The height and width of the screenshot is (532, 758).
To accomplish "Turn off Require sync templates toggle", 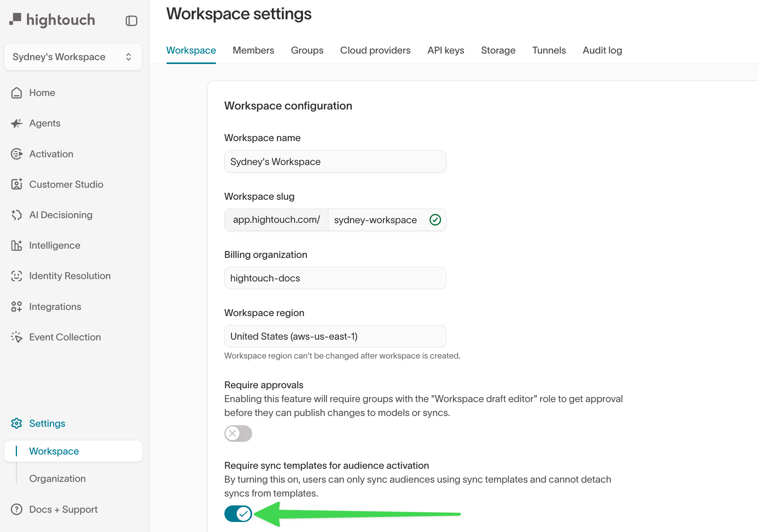I will pyautogui.click(x=238, y=513).
